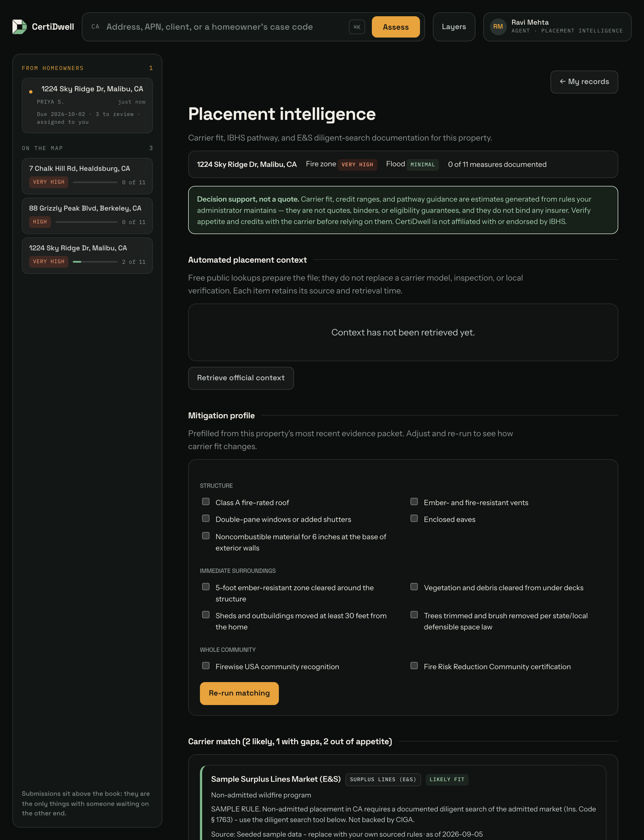Click the orange dot on Priya's submission
644x840 pixels.
pyautogui.click(x=31, y=92)
